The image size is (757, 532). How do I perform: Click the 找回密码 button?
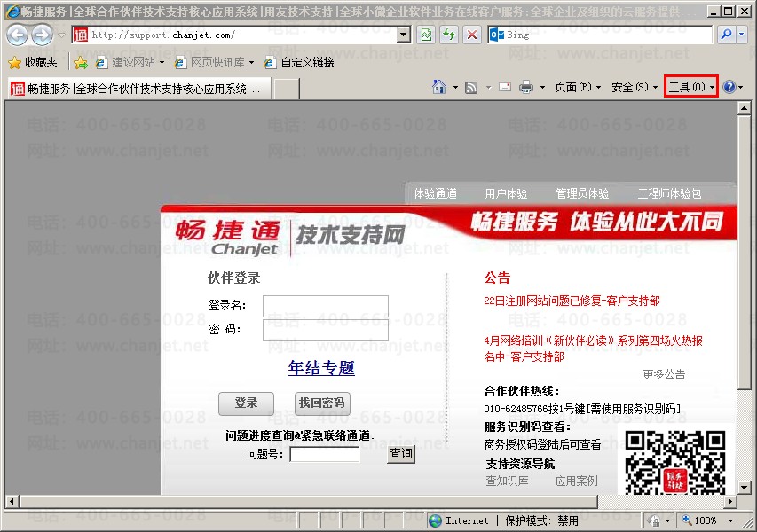pos(322,403)
